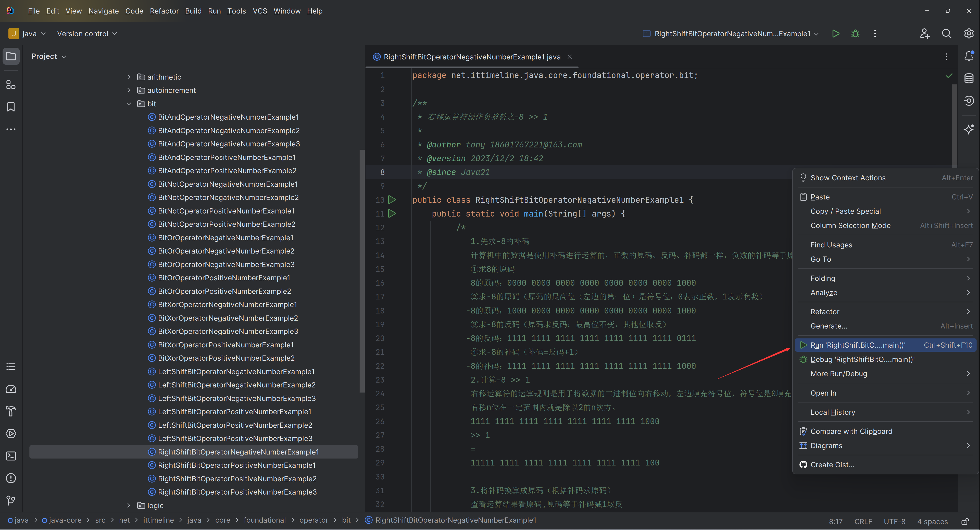The height and width of the screenshot is (530, 980).
Task: Open the Build menu
Action: [x=193, y=11]
